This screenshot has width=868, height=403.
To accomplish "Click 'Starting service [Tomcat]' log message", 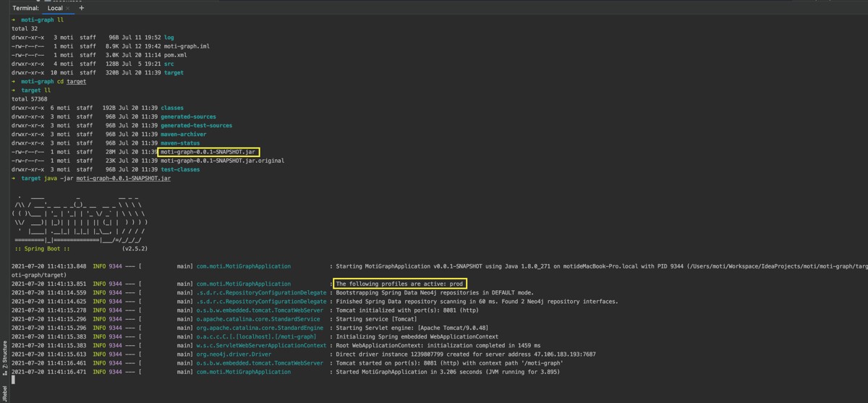I will pos(376,319).
